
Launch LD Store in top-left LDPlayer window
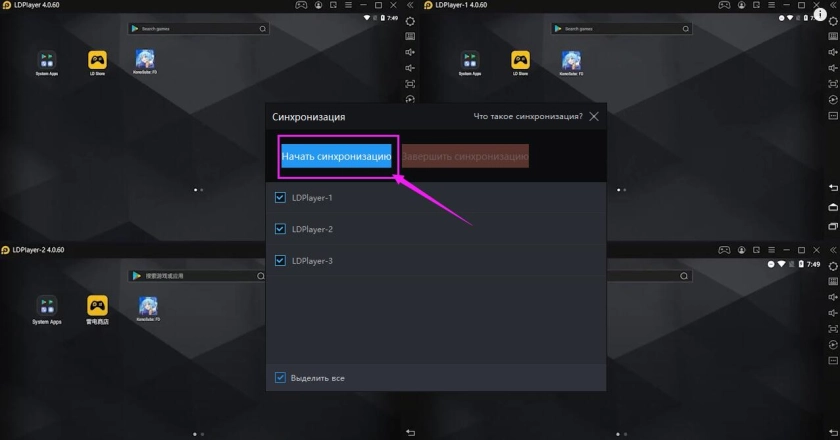97,60
